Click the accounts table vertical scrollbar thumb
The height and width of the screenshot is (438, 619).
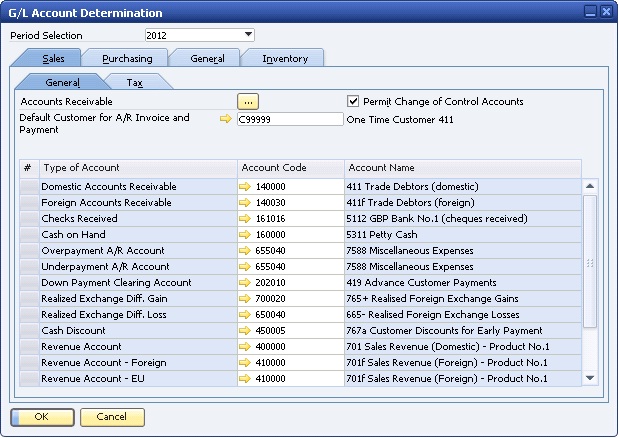coord(590,262)
